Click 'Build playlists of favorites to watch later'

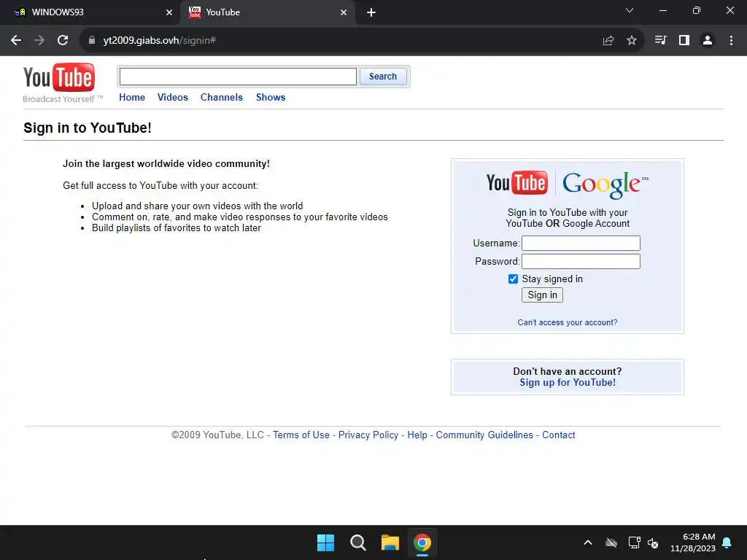pyautogui.click(x=177, y=227)
